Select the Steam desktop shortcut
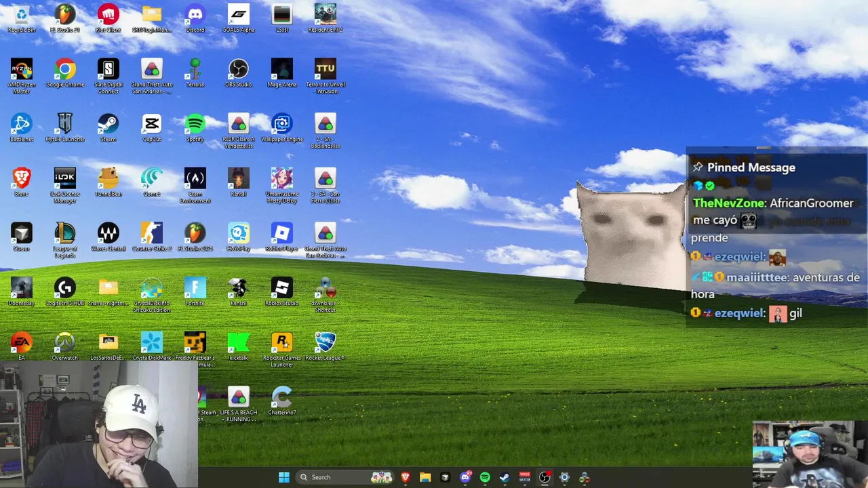868x488 pixels. coord(108,127)
